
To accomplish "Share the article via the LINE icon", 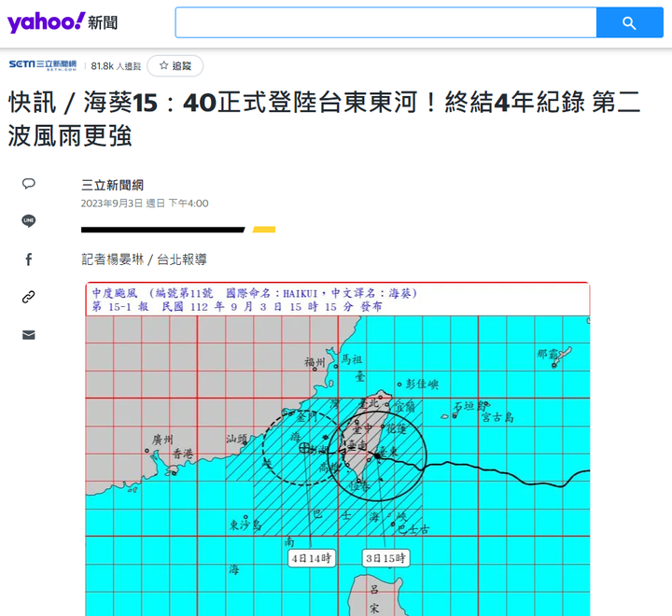I will pos(29,221).
